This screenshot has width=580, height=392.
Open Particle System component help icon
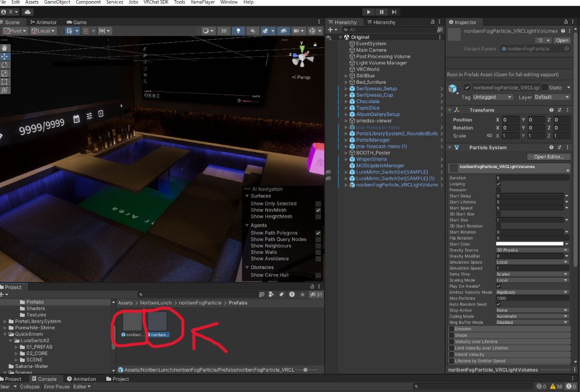point(551,147)
